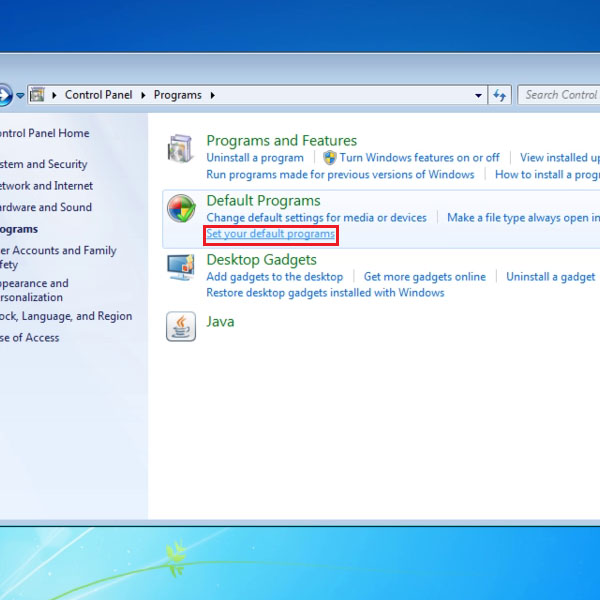600x600 pixels.
Task: Select Programs in the breadcrumb
Action: [178, 95]
